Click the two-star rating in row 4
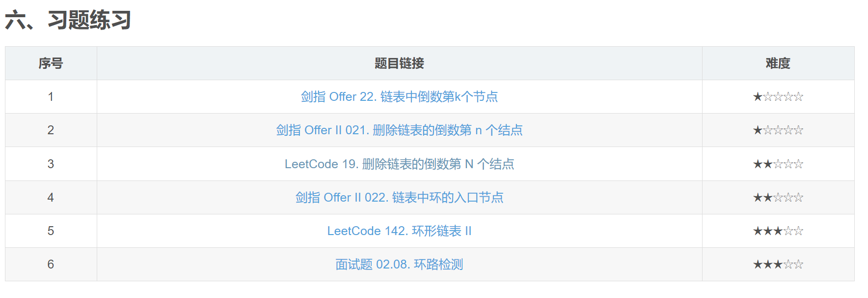This screenshot has height=298, width=868. (778, 197)
